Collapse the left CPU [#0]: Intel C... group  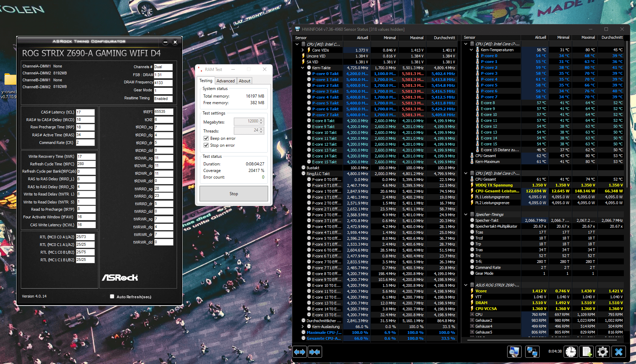click(297, 44)
